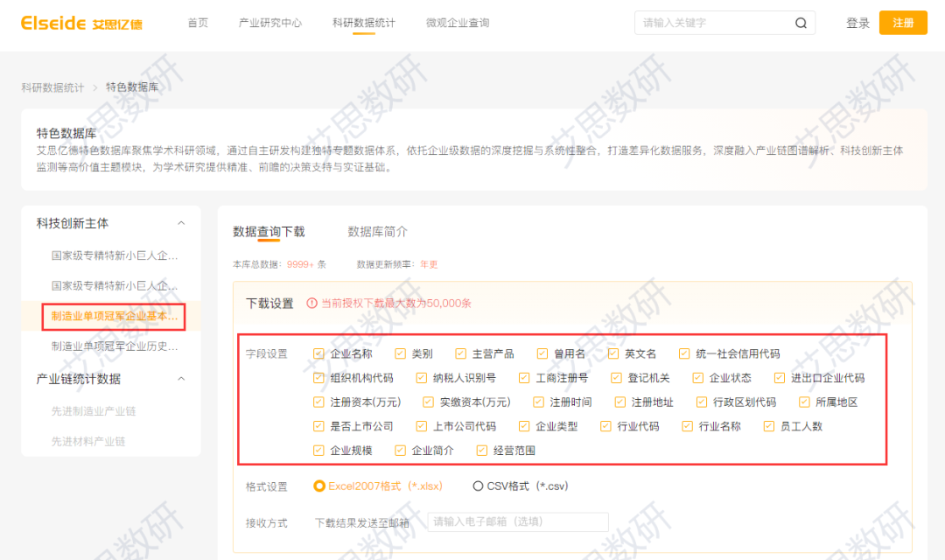The width and height of the screenshot is (945, 560).
Task: Toggle the 行业代码 checkbox
Action: click(605, 426)
